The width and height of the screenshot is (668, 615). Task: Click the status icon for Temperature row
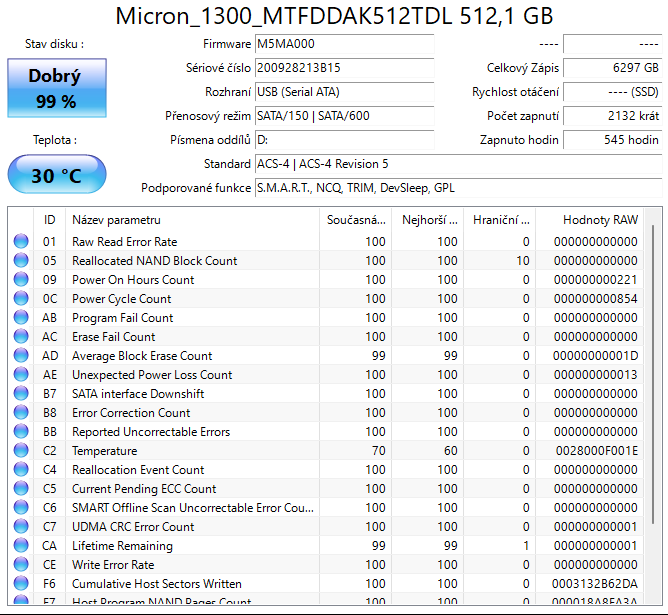(21, 451)
